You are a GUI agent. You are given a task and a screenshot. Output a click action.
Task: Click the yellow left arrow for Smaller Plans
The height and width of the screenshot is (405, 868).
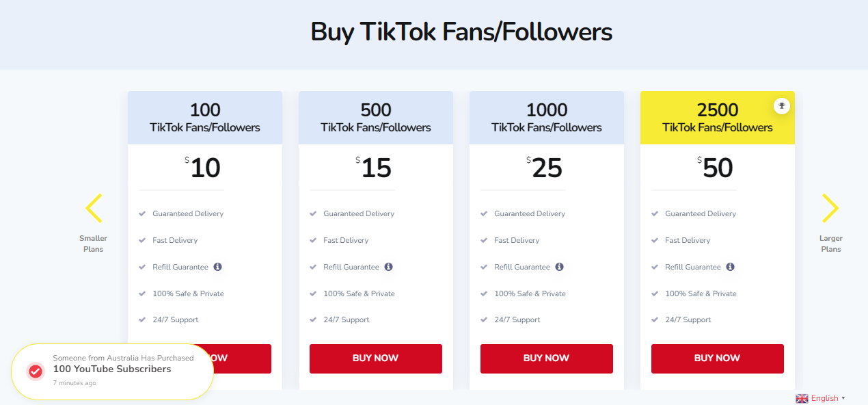[94, 208]
